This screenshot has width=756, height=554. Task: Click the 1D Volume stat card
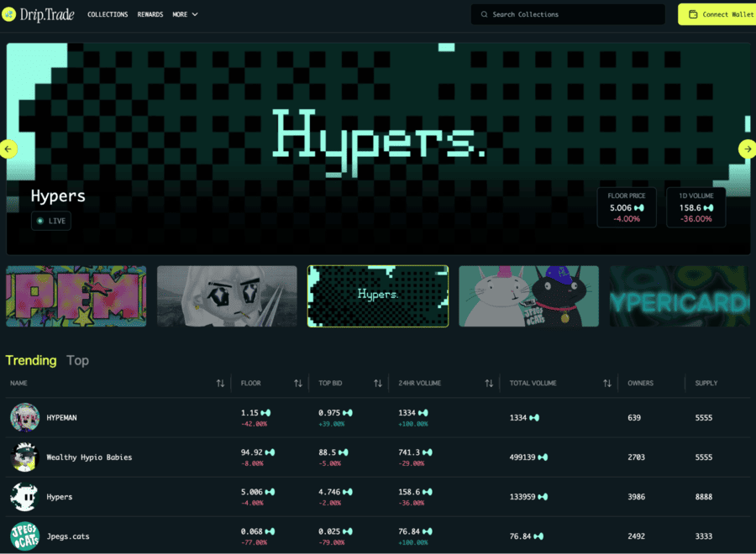coord(696,207)
